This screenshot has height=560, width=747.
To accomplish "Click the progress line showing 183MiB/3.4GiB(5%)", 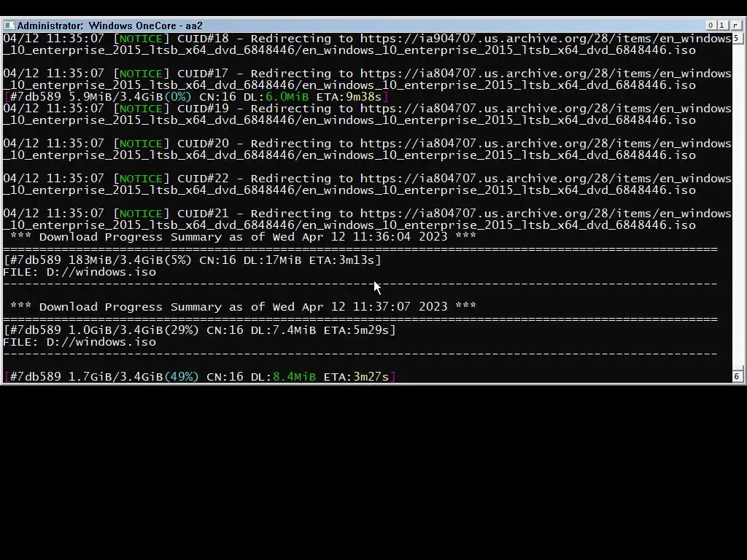I will click(x=193, y=260).
